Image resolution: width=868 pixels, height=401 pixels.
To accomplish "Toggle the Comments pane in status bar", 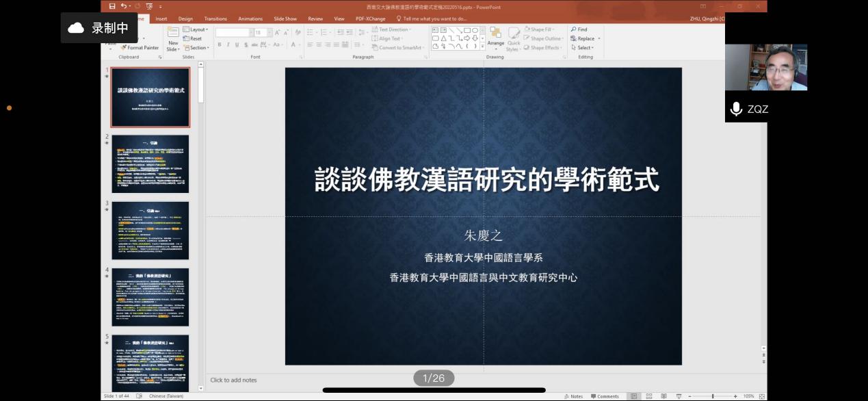I will (x=604, y=396).
